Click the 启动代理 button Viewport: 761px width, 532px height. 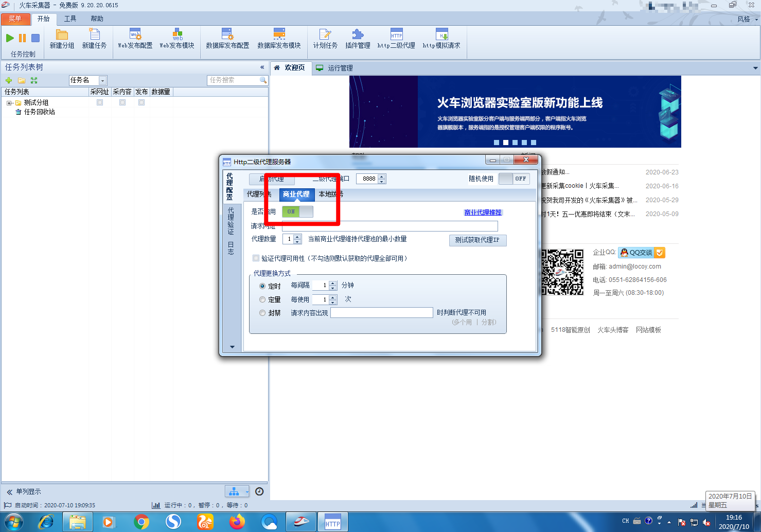click(272, 179)
